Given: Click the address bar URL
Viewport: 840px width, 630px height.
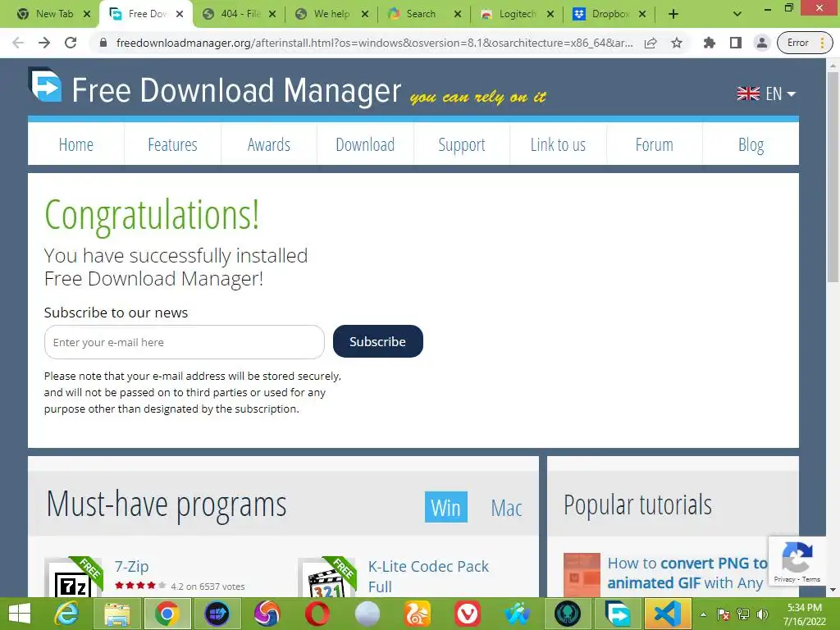Looking at the screenshot, I should click(374, 43).
